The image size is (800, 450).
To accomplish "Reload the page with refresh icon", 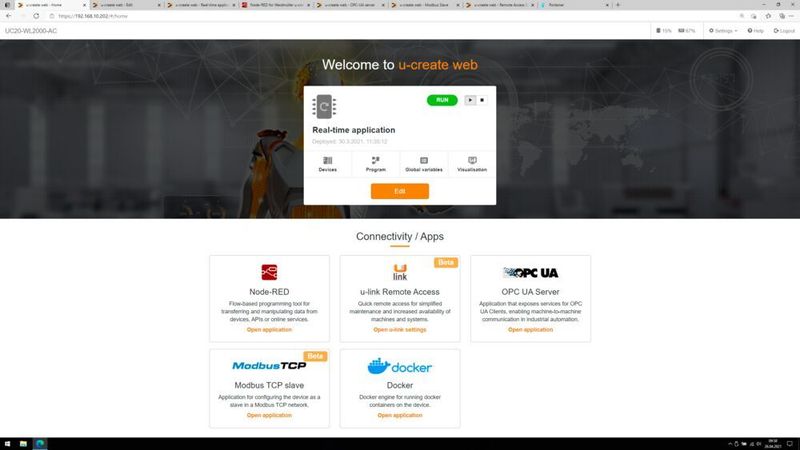I will [36, 16].
